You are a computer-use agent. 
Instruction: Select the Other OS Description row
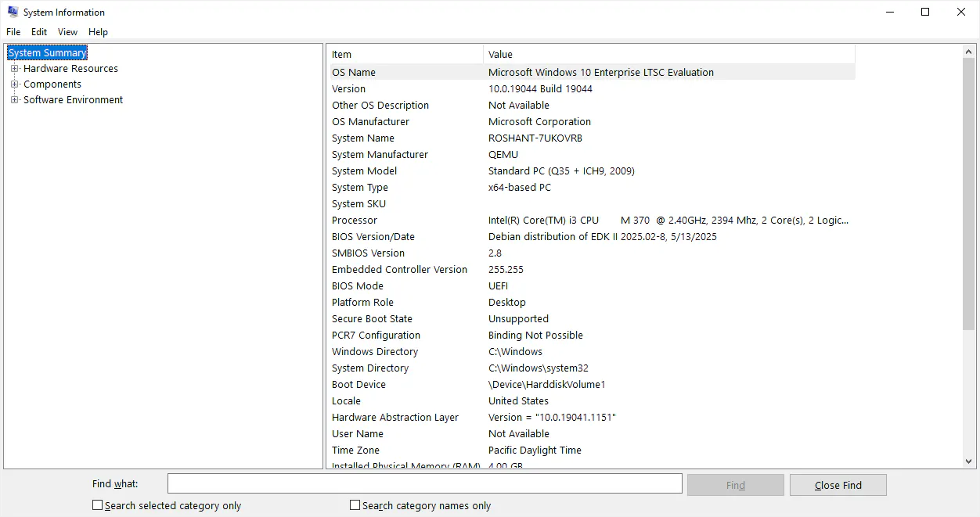pos(591,105)
